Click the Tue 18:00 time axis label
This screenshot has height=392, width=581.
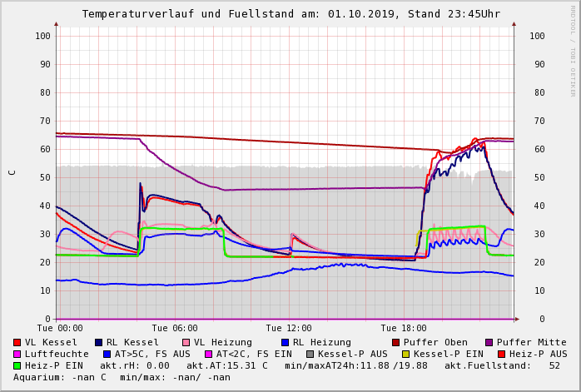pos(404,328)
